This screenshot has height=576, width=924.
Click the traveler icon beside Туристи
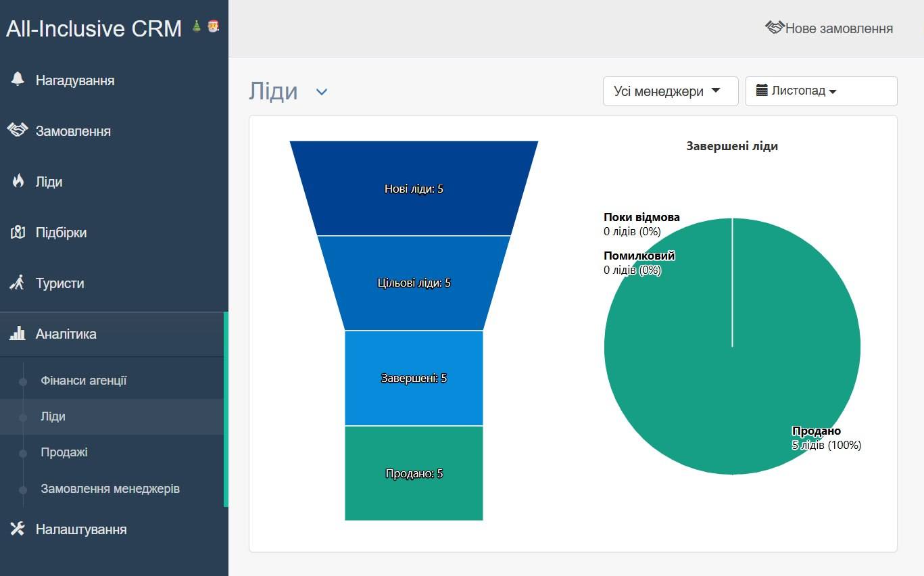click(18, 283)
